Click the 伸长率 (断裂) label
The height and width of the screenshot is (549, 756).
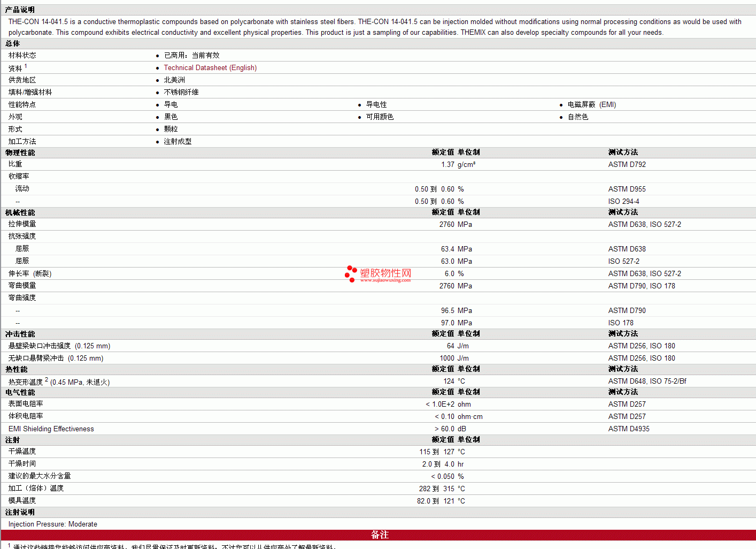pos(30,274)
